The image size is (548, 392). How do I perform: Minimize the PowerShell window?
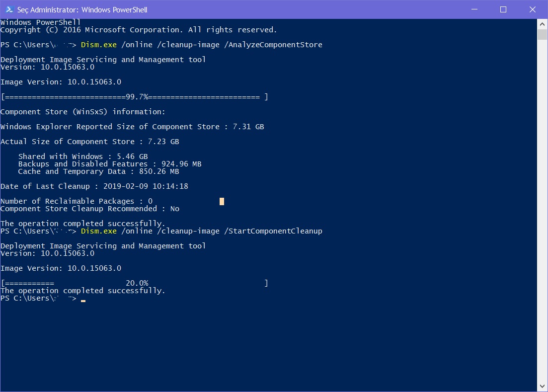[476, 9]
